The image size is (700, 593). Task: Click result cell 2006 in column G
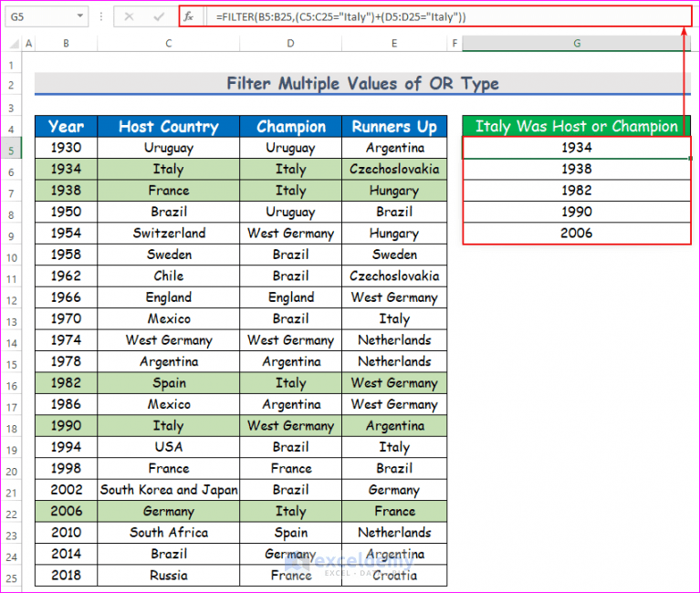pyautogui.click(x=577, y=233)
